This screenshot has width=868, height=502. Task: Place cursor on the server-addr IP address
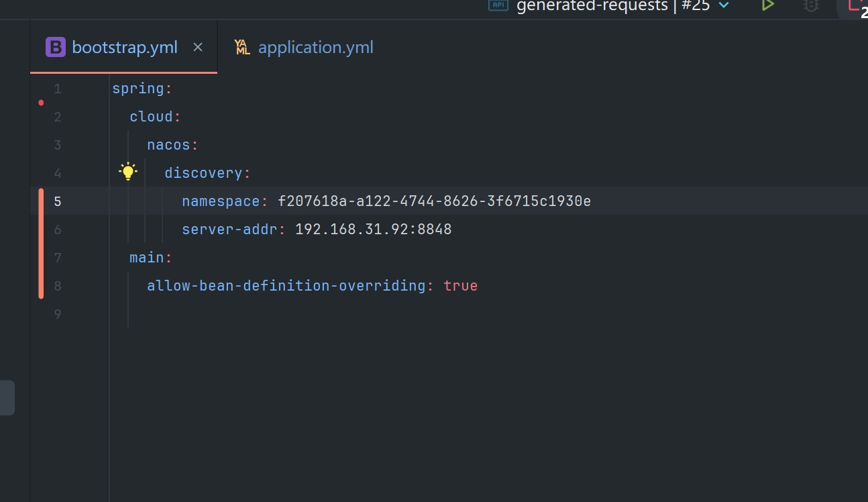[373, 230]
